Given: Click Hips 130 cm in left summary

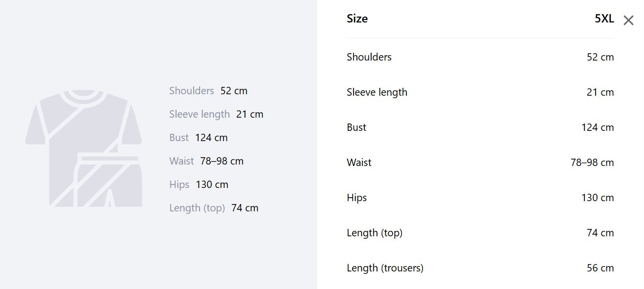Looking at the screenshot, I should [199, 185].
